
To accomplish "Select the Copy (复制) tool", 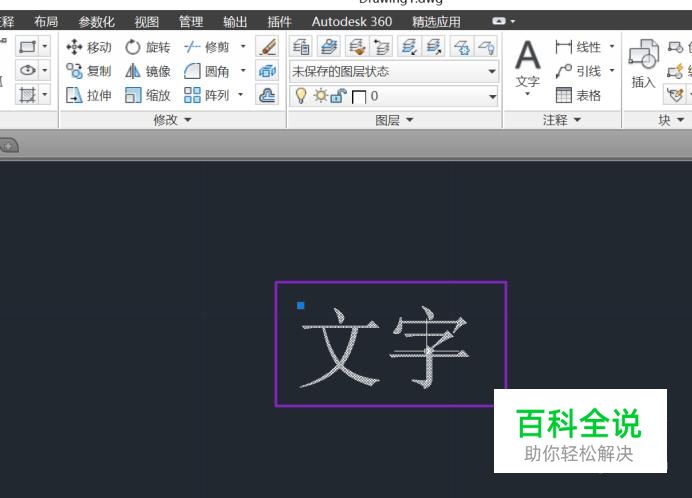I will point(89,71).
